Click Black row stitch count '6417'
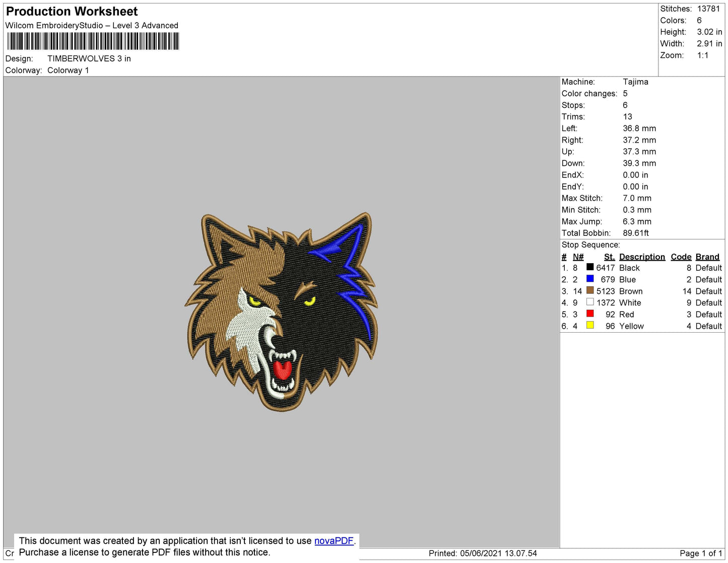This screenshot has height=563, width=728. 606,268
